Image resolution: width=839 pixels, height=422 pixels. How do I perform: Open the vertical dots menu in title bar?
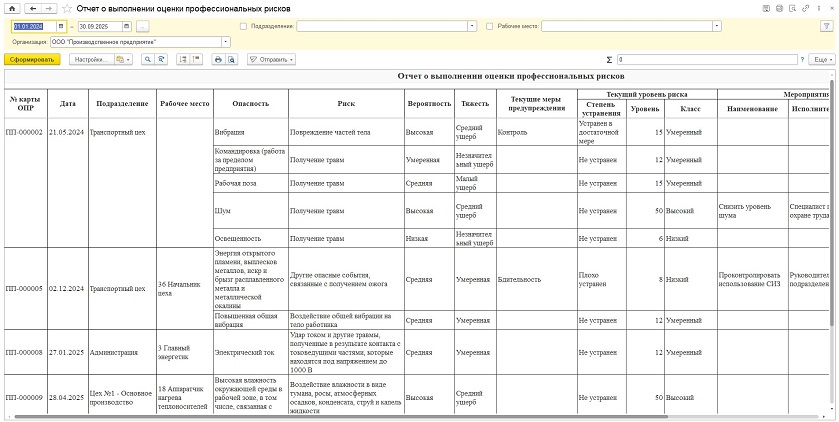[819, 9]
